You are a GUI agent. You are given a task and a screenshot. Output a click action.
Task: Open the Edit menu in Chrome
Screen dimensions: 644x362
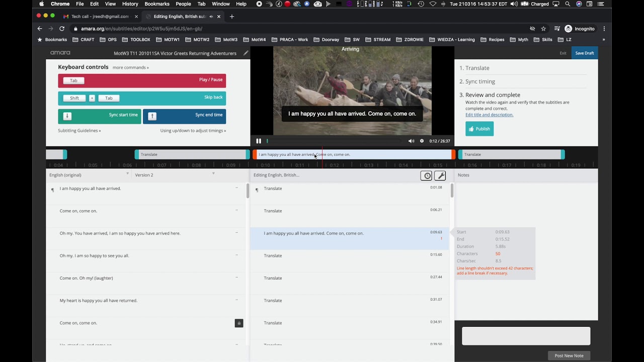[95, 4]
